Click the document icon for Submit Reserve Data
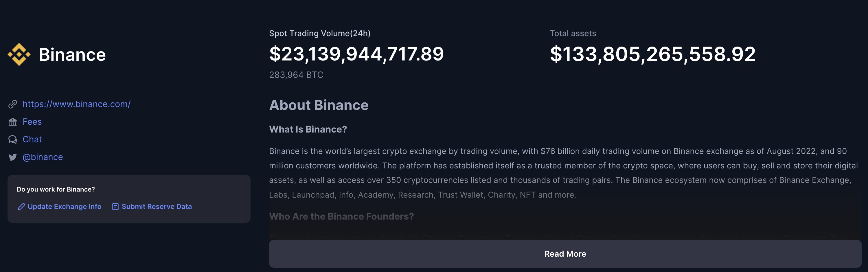 click(115, 207)
